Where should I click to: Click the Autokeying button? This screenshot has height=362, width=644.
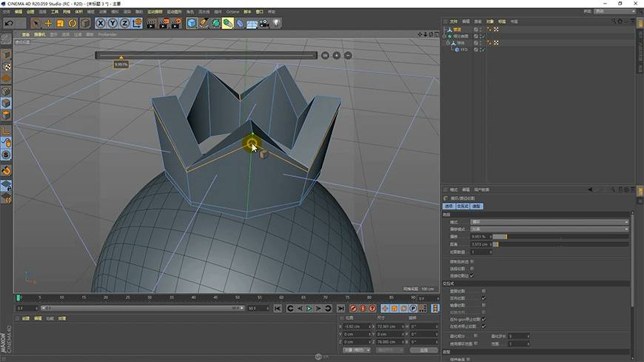point(363,309)
